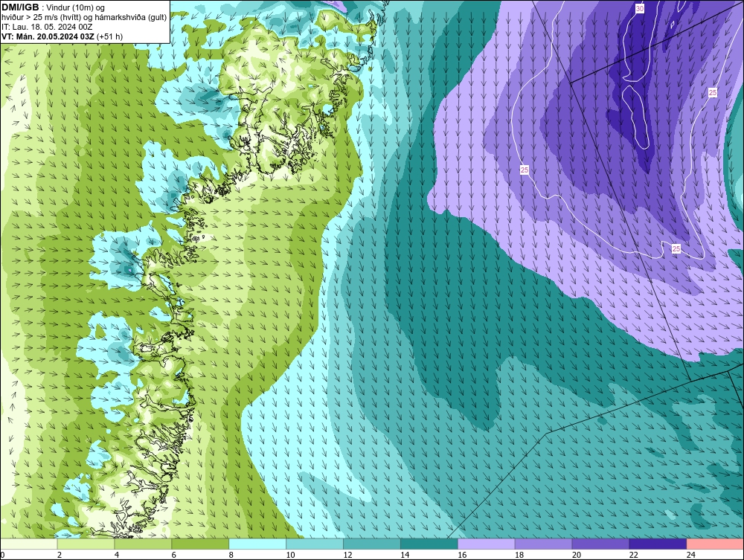Image resolution: width=744 pixels, height=560 pixels.
Task: Click the 16–18 m/s lavender legend swatch
Action: (487, 544)
